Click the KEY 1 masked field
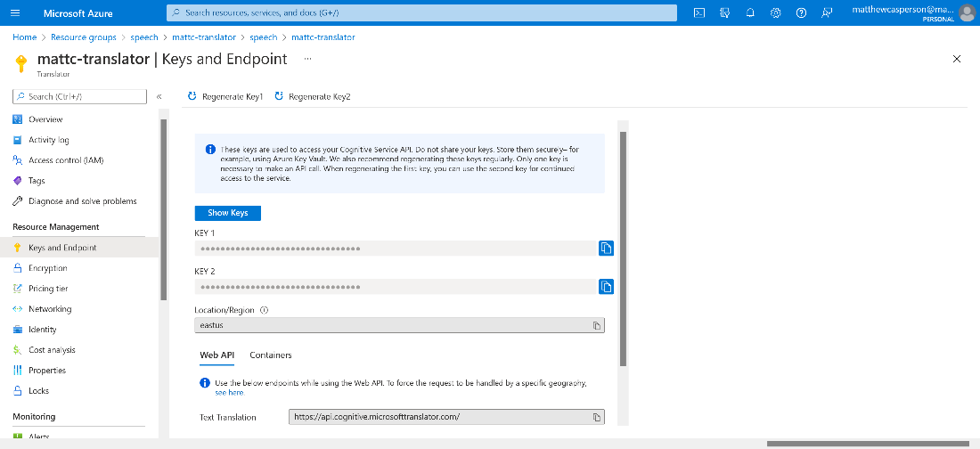The image size is (980, 449). [x=396, y=249]
